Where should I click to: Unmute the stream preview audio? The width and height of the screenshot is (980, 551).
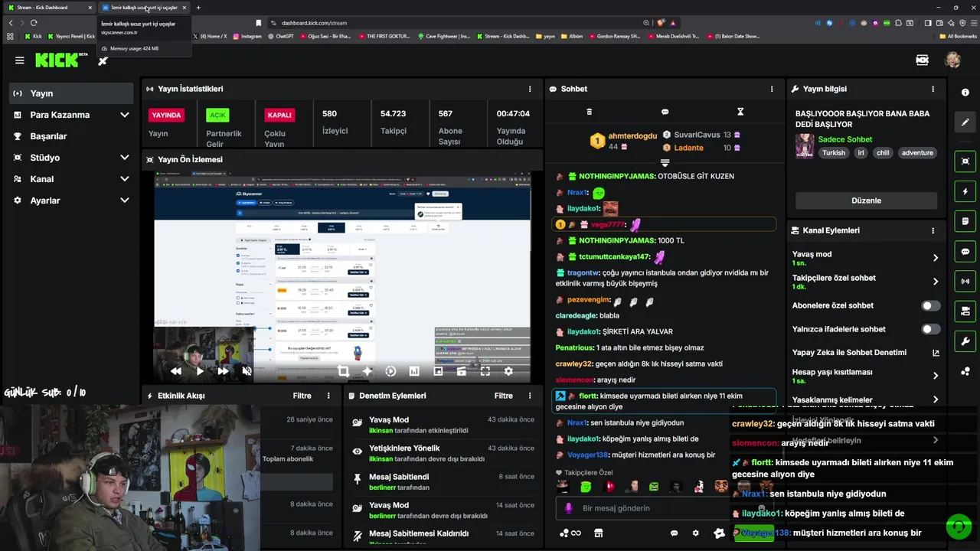tap(247, 371)
